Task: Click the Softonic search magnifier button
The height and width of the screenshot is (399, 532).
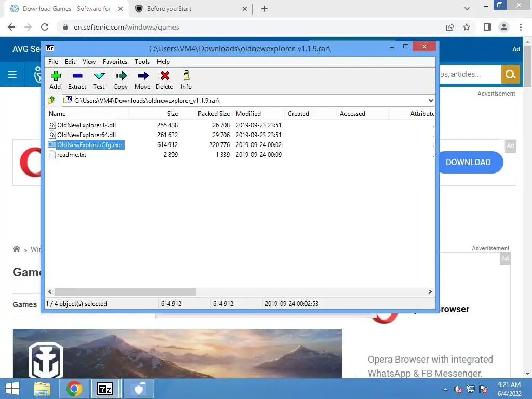Action: [x=511, y=74]
